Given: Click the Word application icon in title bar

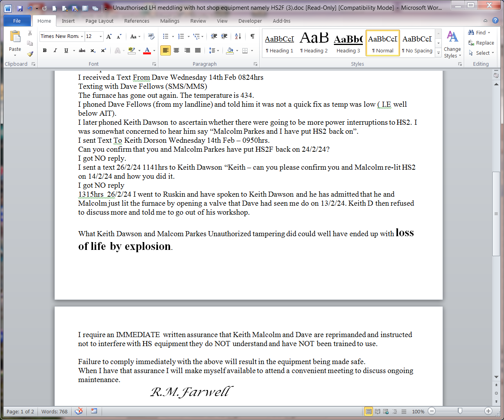Looking at the screenshot, I should [x=8, y=8].
